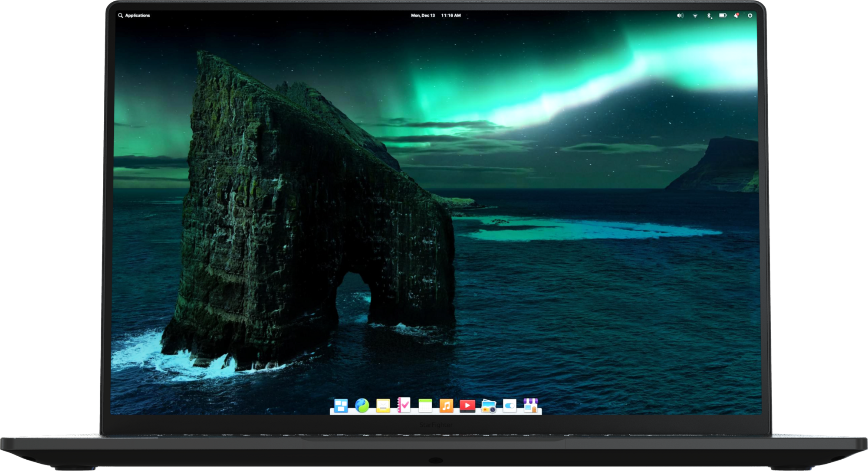Screen dimensions: 868x471
Task: Click the 11:16 AM clock text
Action: tap(451, 16)
